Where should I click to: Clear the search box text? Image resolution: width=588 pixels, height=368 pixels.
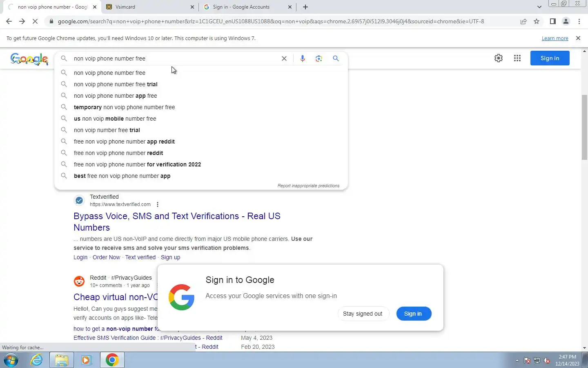point(284,58)
